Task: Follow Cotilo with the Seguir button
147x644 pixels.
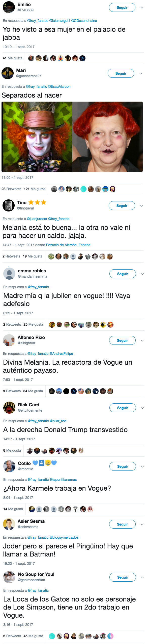Action: coord(123,466)
